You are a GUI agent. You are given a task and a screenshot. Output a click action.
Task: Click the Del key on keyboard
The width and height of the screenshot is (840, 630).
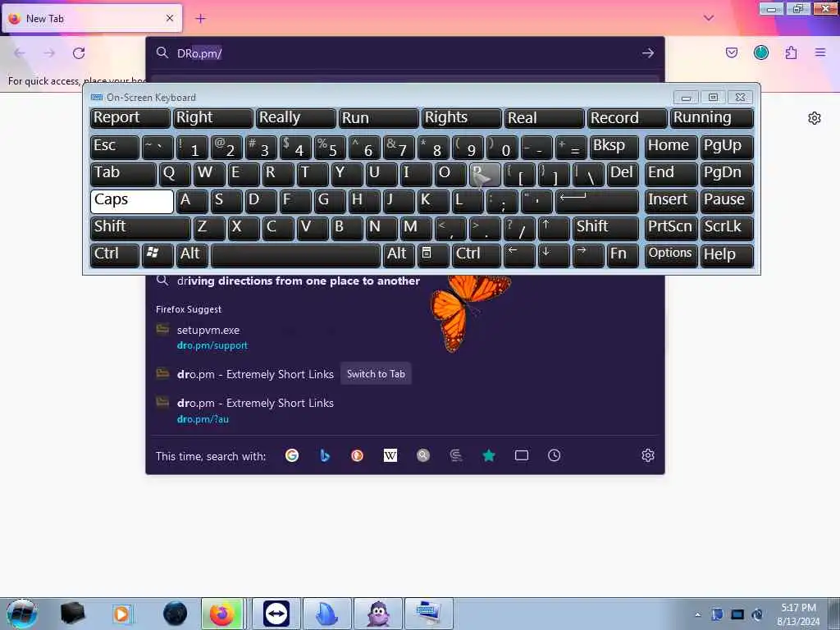coord(623,174)
